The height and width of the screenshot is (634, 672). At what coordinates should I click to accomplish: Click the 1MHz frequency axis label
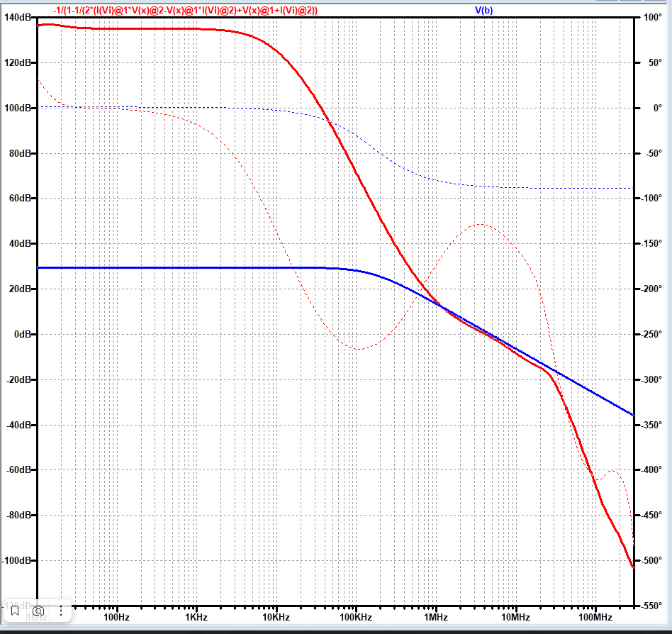[436, 618]
